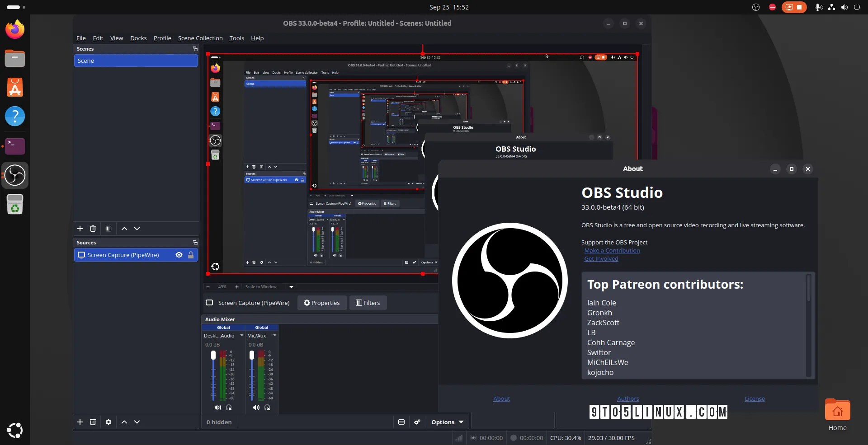Add a new source with the plus icon
Viewport: 868px width, 445px height.
(80, 422)
